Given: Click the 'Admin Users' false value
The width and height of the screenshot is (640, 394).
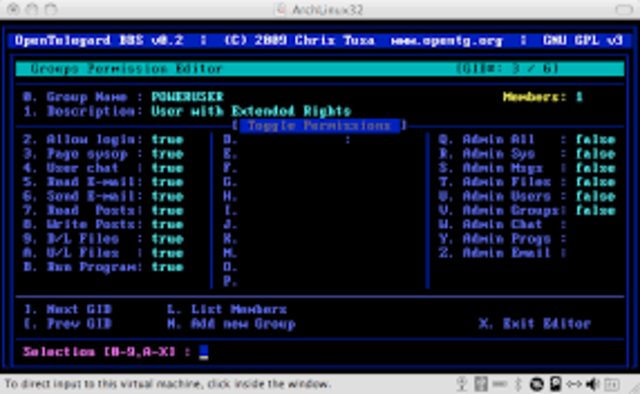Looking at the screenshot, I should point(596,196).
